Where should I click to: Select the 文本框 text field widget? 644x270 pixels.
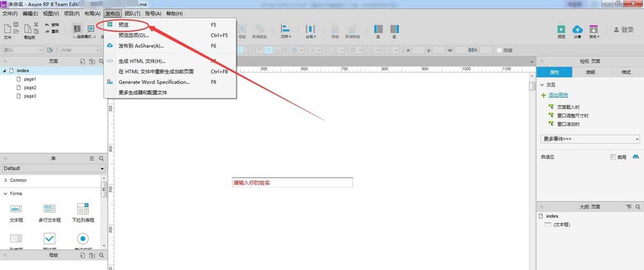click(17, 213)
